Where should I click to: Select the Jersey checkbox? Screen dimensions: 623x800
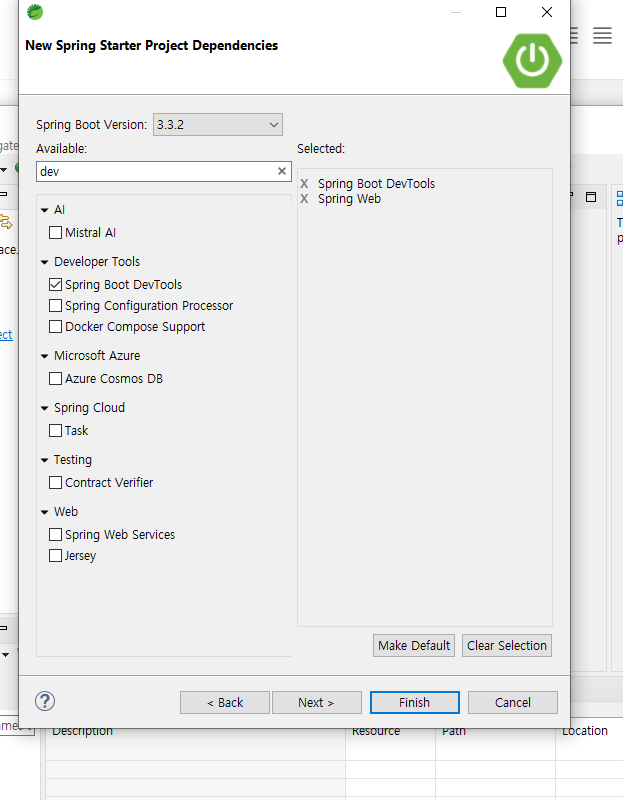55,556
